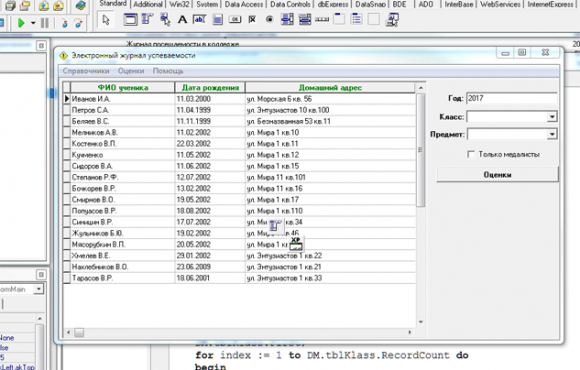Select the Label component (letter A)

pos(182,19)
